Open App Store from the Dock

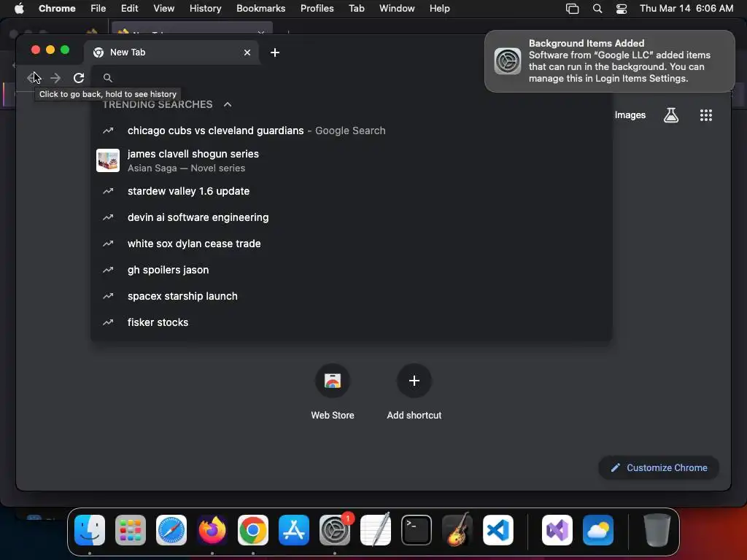coord(294,529)
